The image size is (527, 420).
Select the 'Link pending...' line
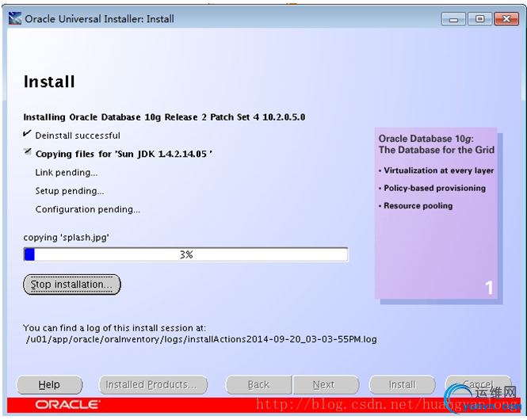[x=67, y=173]
